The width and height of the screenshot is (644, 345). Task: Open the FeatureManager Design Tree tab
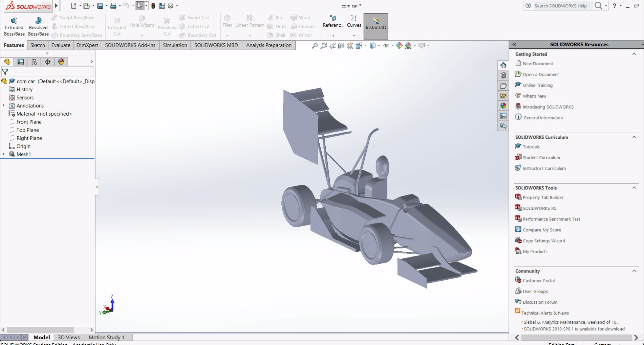(x=7, y=62)
